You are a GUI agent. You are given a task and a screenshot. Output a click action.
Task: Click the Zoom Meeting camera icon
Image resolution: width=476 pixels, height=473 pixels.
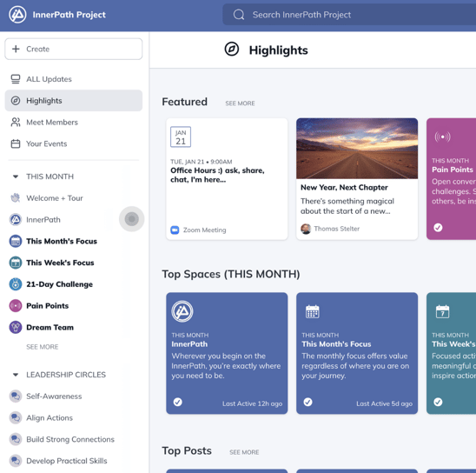(175, 230)
